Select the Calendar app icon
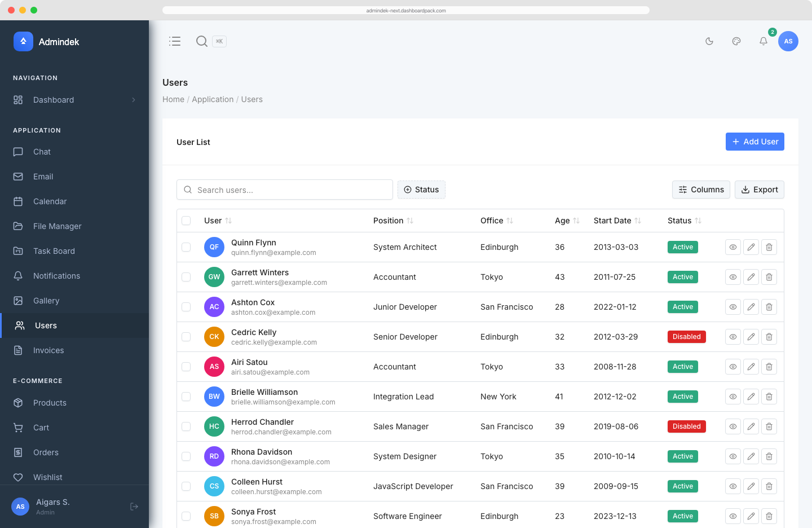 (50, 201)
